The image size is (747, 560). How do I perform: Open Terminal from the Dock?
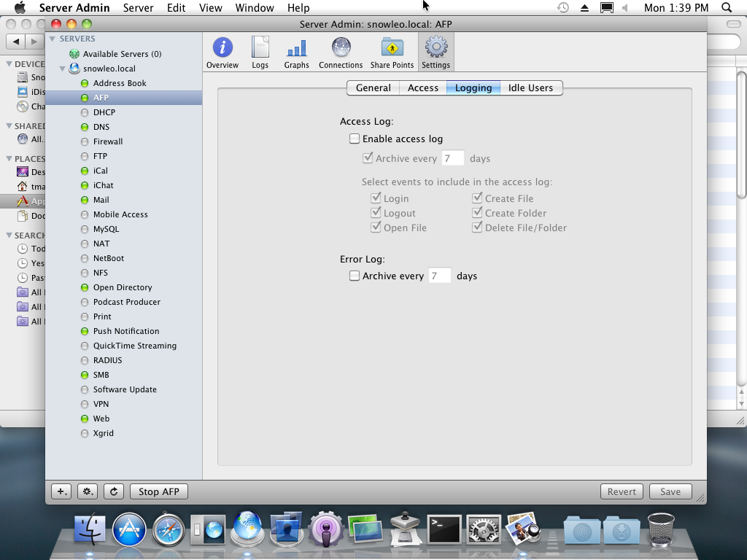[x=444, y=529]
